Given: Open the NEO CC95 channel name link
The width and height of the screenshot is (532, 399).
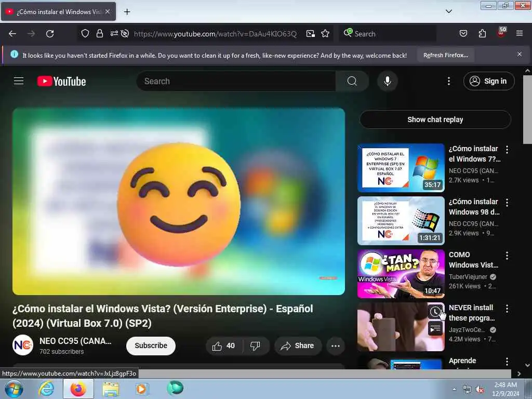Looking at the screenshot, I should point(75,341).
